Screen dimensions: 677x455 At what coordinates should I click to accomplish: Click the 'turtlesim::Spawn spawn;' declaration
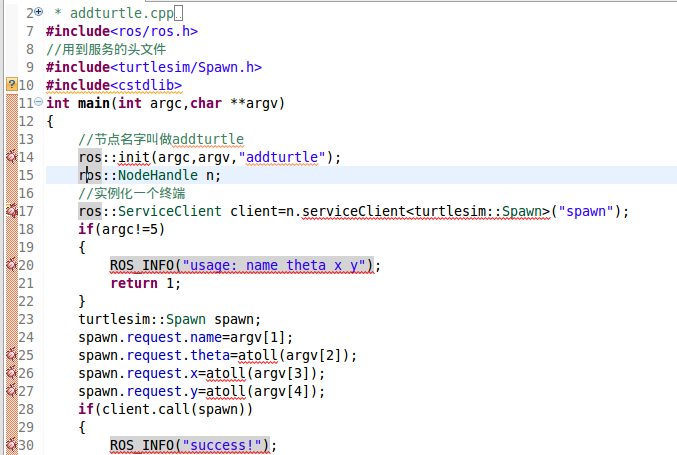coord(170,319)
